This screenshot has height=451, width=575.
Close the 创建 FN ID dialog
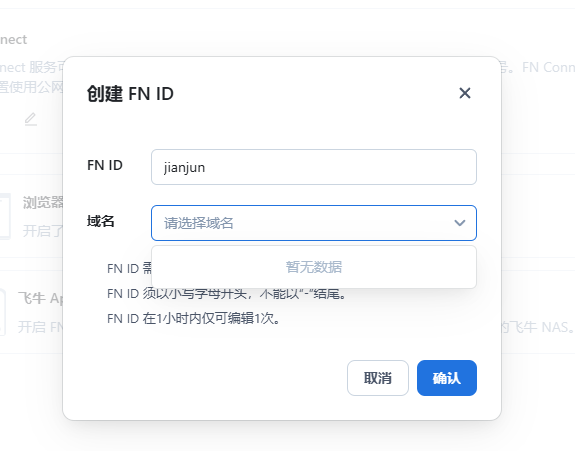pyautogui.click(x=465, y=93)
